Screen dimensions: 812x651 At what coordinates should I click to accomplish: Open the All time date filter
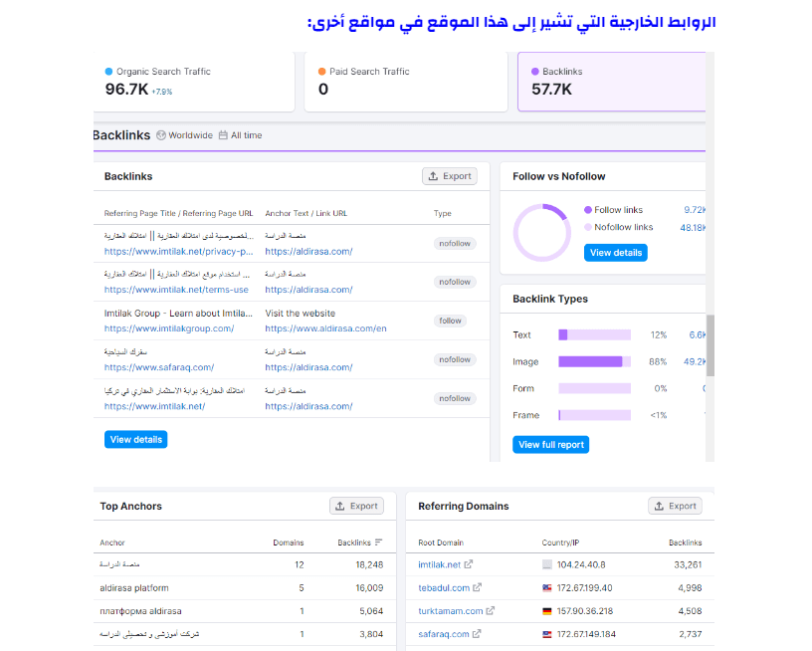pos(240,135)
